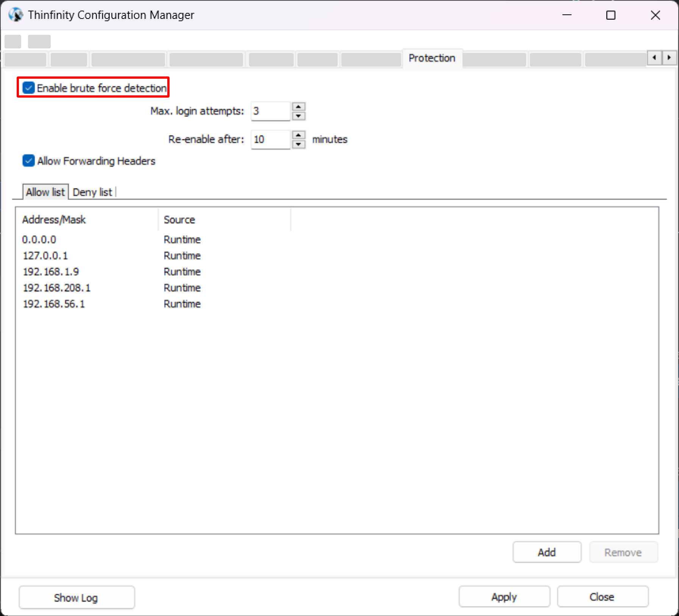Click Runtime source of the 192.168.1.9 row
This screenshot has width=679, height=616.
click(x=182, y=272)
